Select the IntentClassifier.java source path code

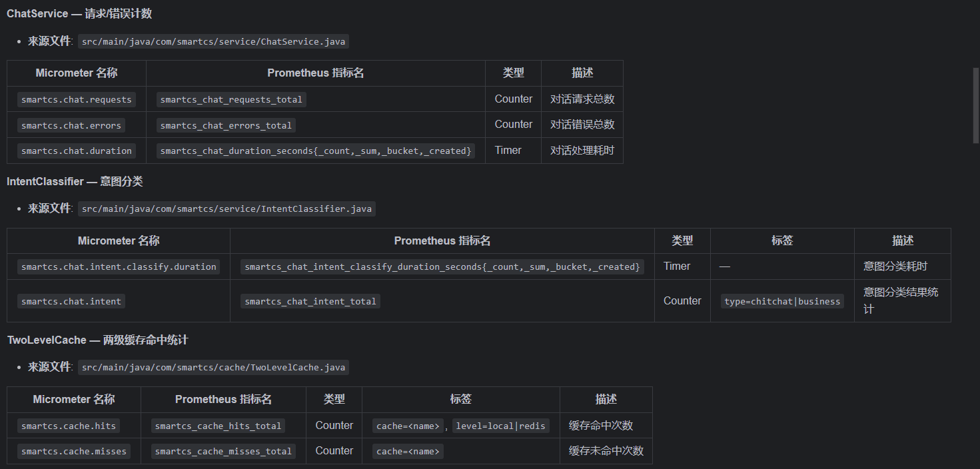point(227,209)
